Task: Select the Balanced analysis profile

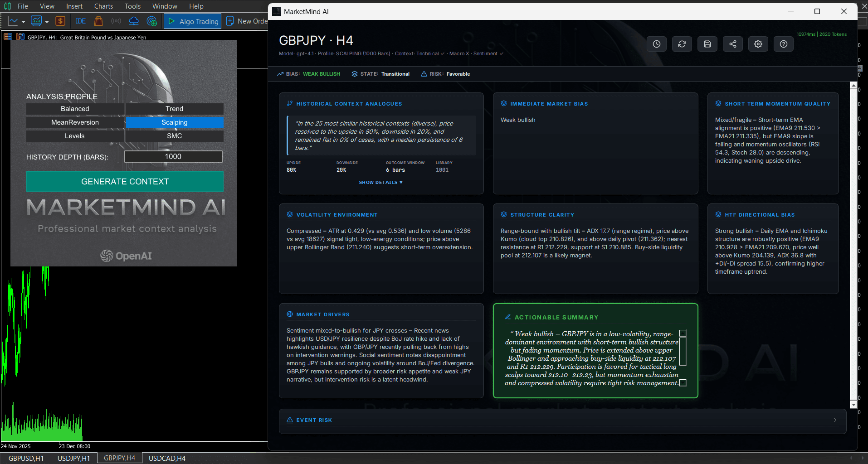Action: tap(75, 109)
